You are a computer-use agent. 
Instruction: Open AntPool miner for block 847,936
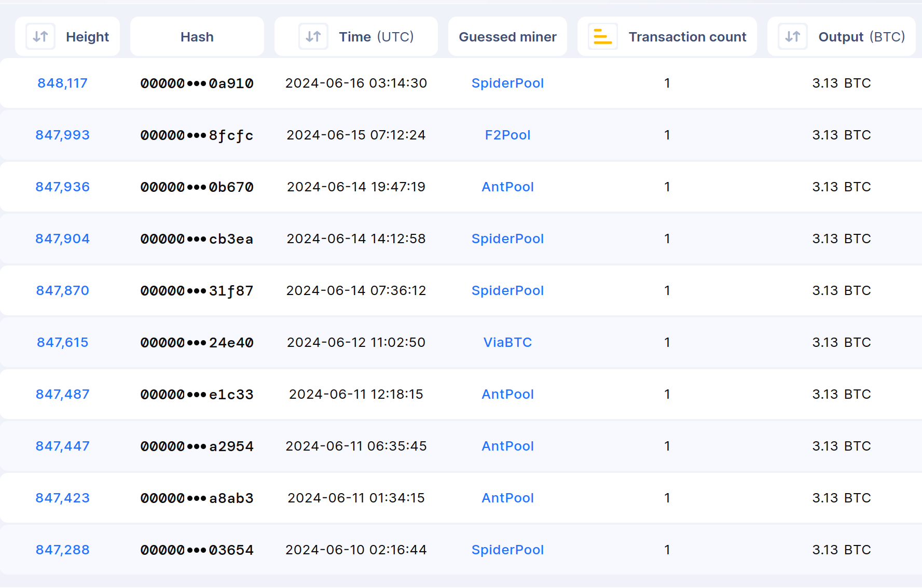(x=507, y=187)
